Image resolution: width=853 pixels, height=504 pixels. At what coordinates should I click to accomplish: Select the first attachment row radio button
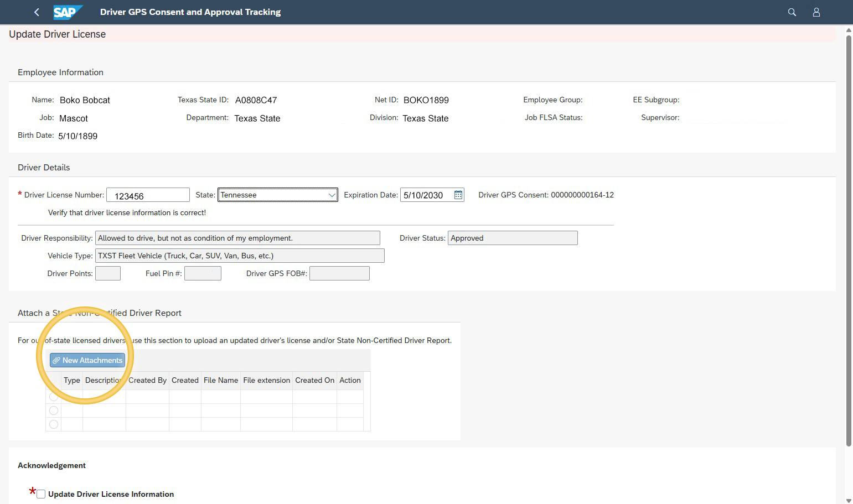coord(54,396)
